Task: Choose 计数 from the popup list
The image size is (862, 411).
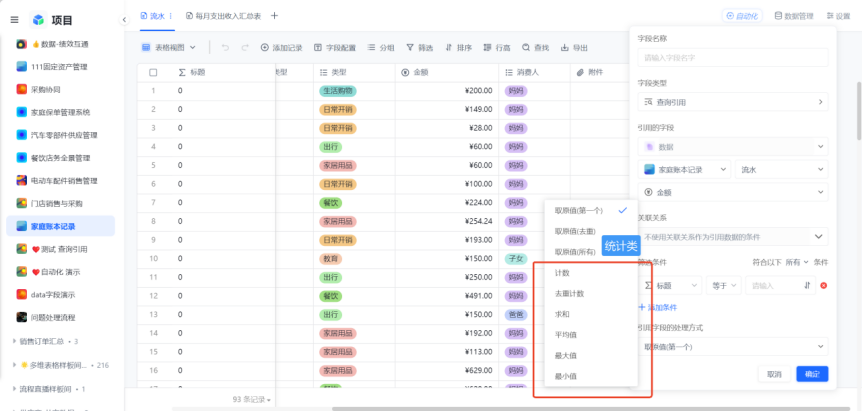Action: pyautogui.click(x=591, y=273)
